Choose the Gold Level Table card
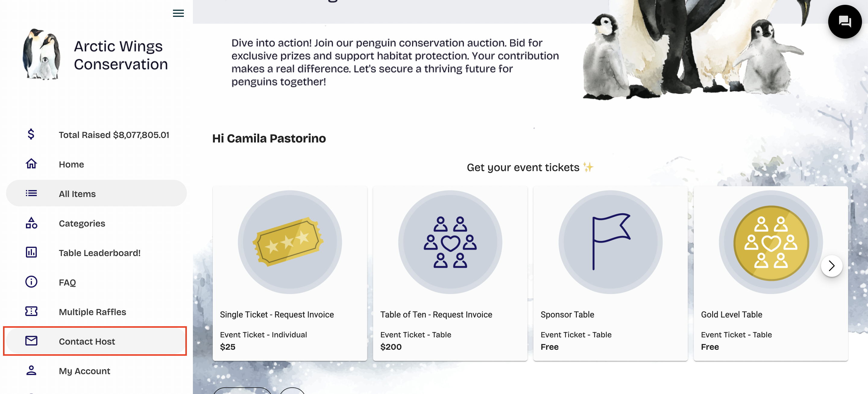This screenshot has width=868, height=394. coord(770,273)
